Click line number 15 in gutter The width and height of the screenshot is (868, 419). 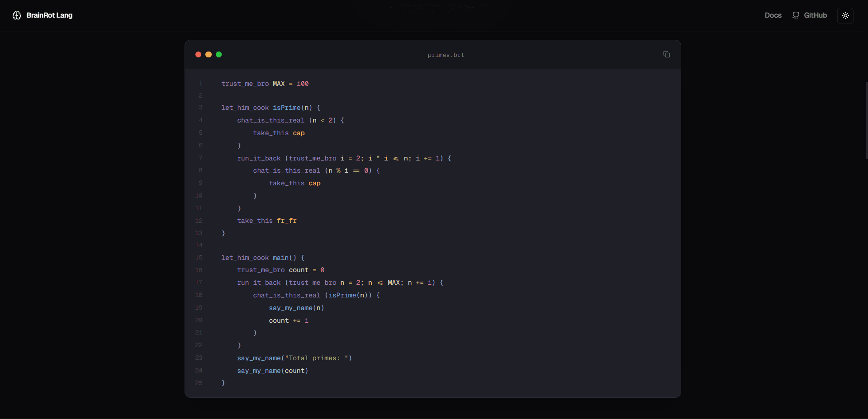pos(199,258)
